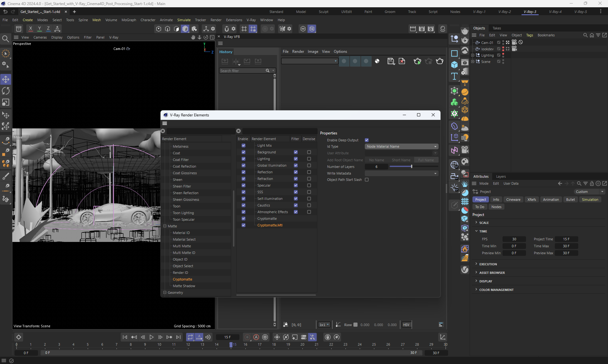608x364 pixels.
Task: Open the Id Type dropdown
Action: click(401, 146)
